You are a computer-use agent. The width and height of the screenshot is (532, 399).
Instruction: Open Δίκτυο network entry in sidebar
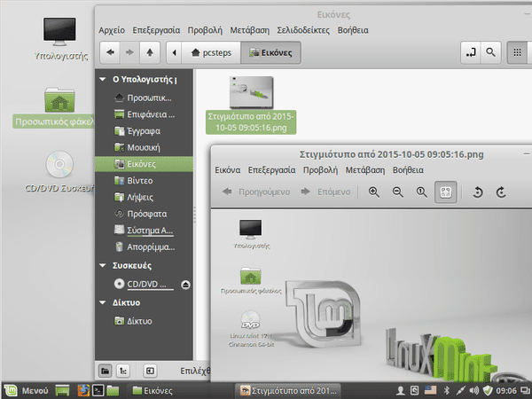coord(144,321)
